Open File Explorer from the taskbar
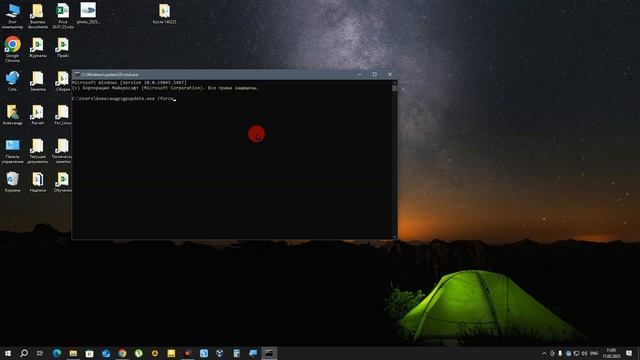This screenshot has width=640, height=360. (73, 353)
